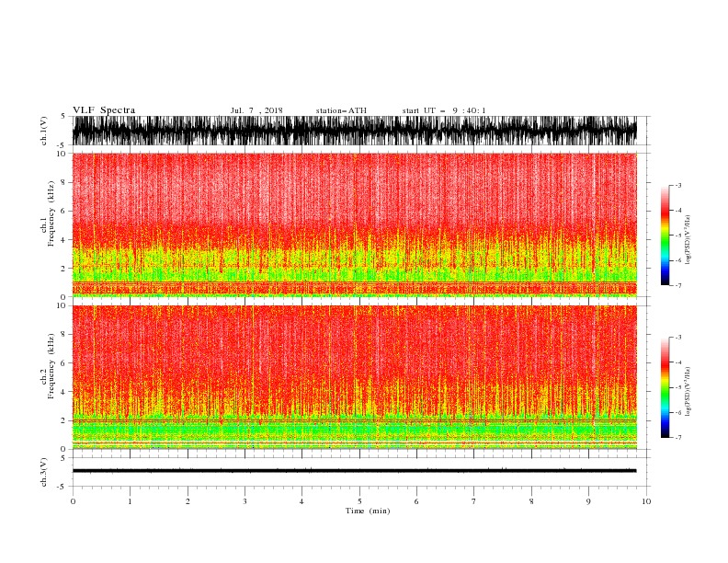
Task: Click time axis tick label '10'
Action: 646,501
